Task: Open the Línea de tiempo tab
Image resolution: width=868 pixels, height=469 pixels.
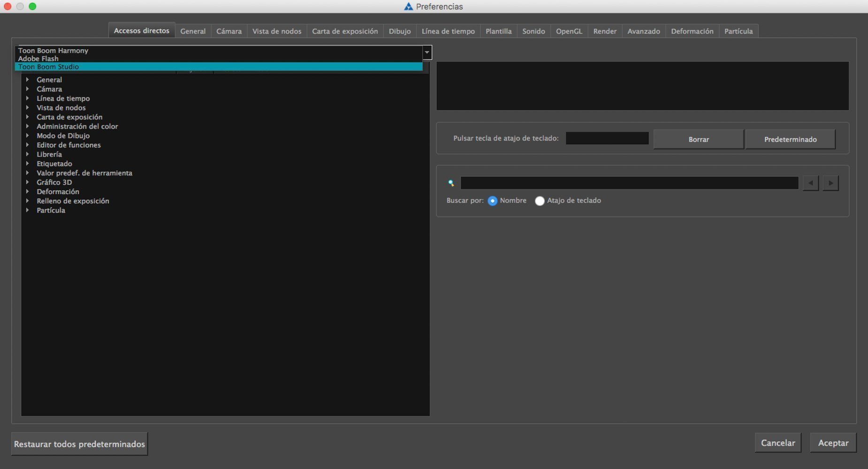Action: pyautogui.click(x=448, y=31)
